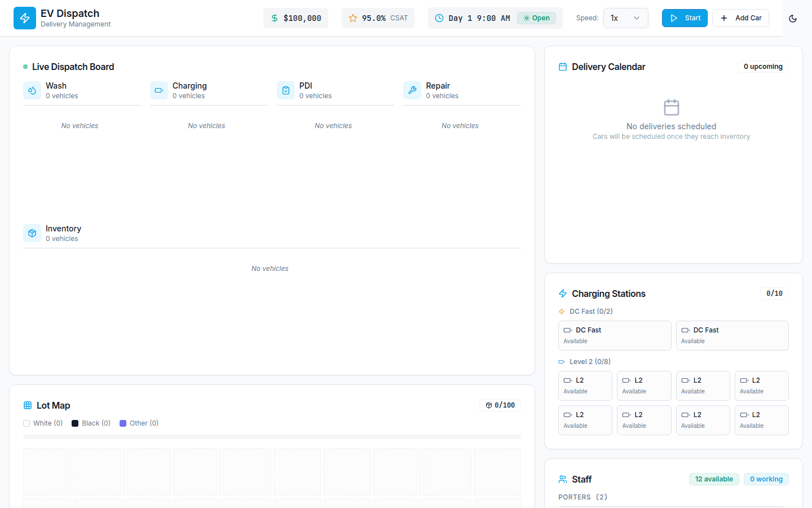Click the Charging Stations lightning icon
The image size is (812, 508).
click(563, 294)
